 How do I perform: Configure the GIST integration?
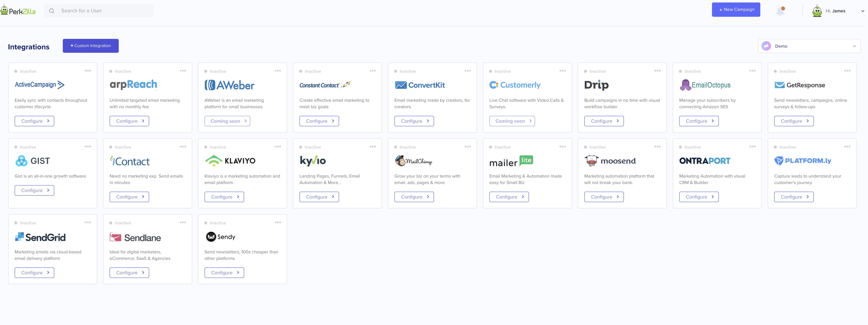point(34,190)
